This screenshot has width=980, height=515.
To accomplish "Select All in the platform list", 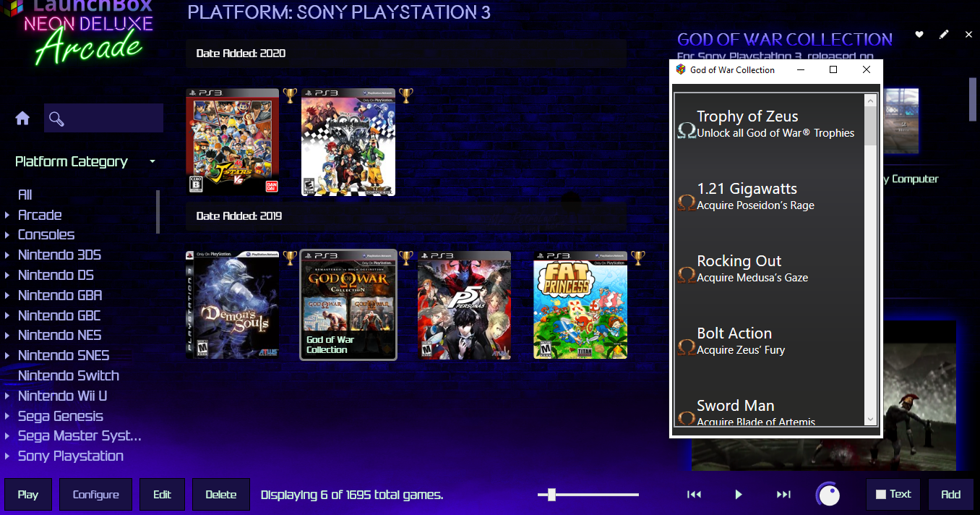I will pyautogui.click(x=25, y=195).
